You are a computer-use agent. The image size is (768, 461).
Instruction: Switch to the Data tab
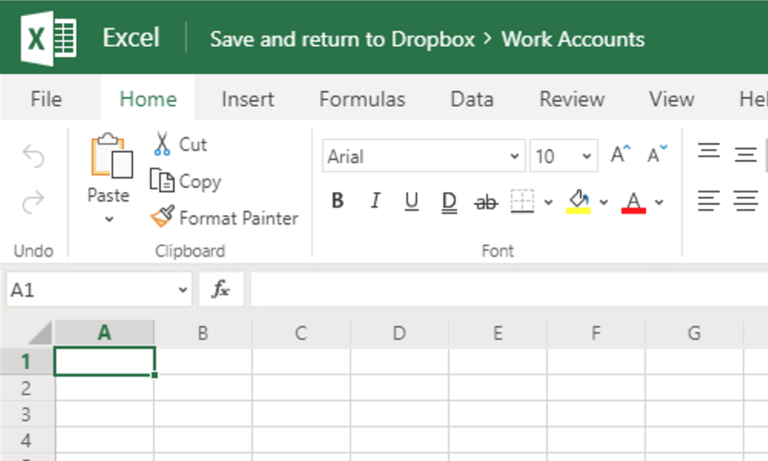(472, 99)
